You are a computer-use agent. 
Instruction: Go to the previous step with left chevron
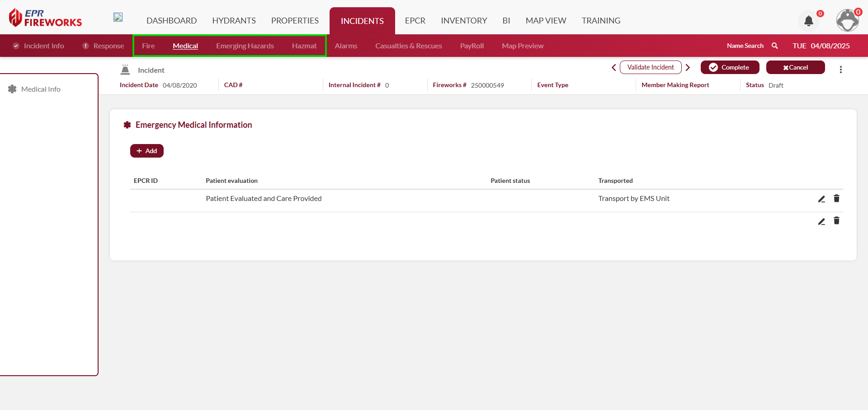click(x=613, y=67)
